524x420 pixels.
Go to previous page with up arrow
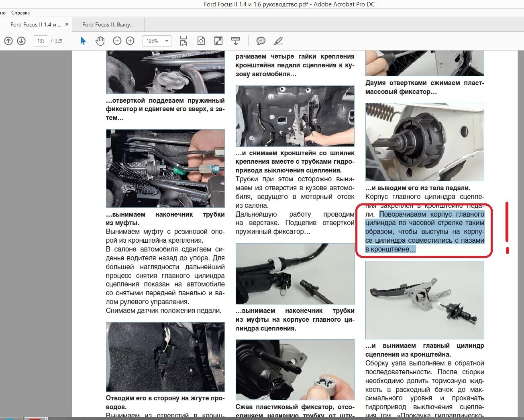pos(8,41)
